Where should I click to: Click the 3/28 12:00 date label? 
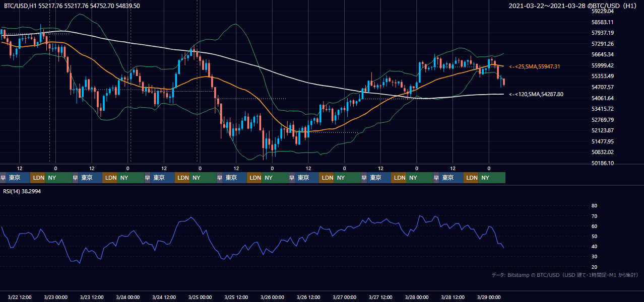[453, 297]
